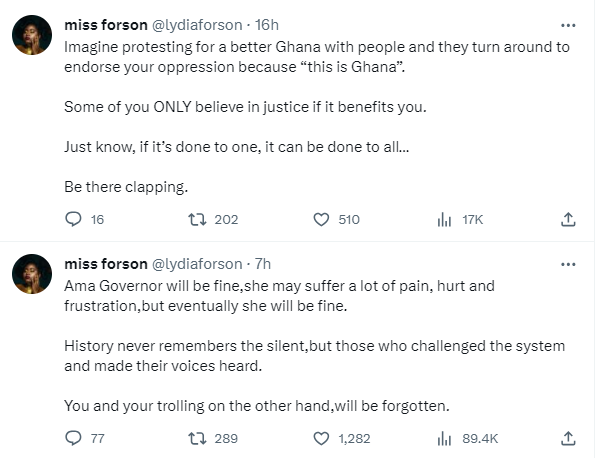Open more options on the 16h tweet
Viewport: 614px width, 458px height.
point(568,25)
